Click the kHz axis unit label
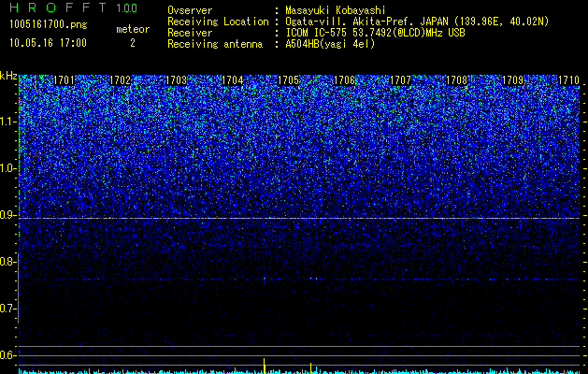 8,76
